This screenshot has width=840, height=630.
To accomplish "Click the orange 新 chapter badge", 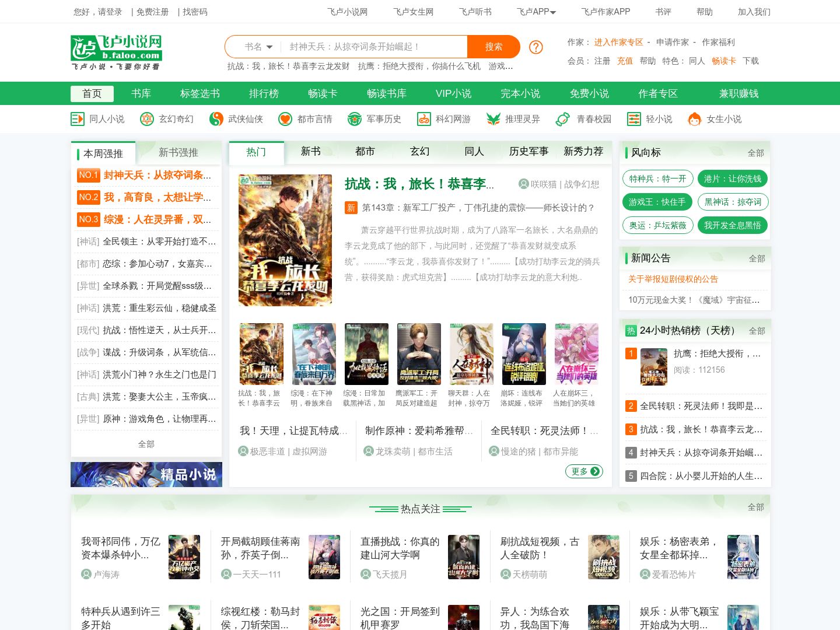I will pyautogui.click(x=351, y=208).
